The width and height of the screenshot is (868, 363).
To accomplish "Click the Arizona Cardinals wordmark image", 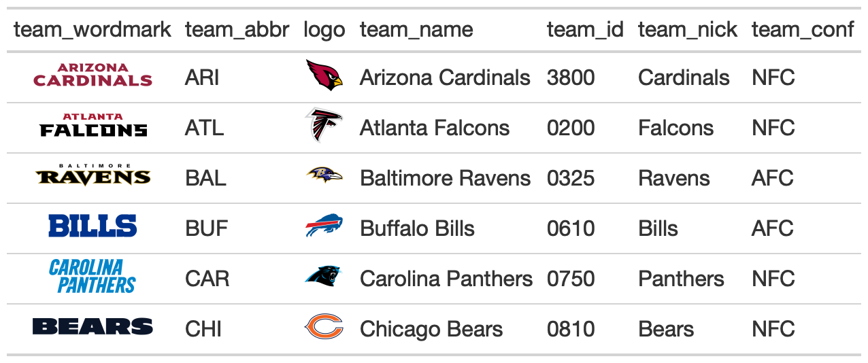I will (x=93, y=75).
